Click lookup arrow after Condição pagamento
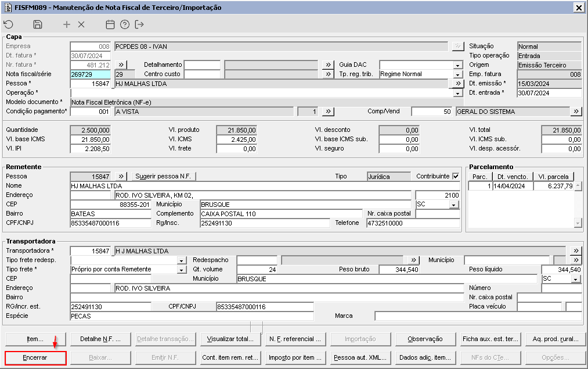Viewport: 588px width, 369px height. pos(328,112)
